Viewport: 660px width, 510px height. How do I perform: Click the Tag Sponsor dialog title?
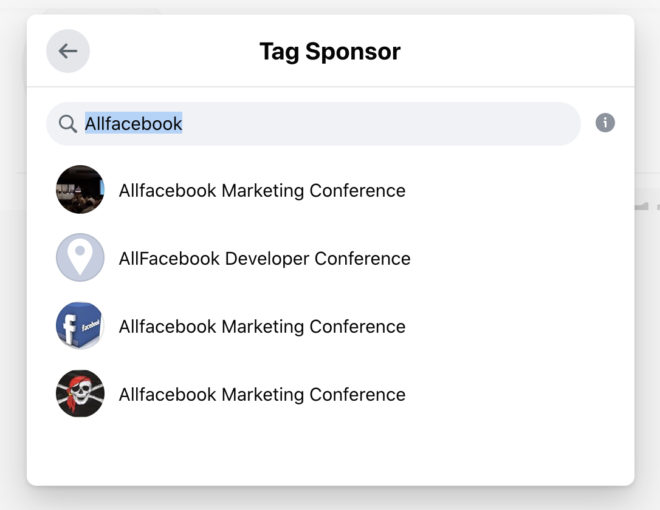[x=330, y=51]
